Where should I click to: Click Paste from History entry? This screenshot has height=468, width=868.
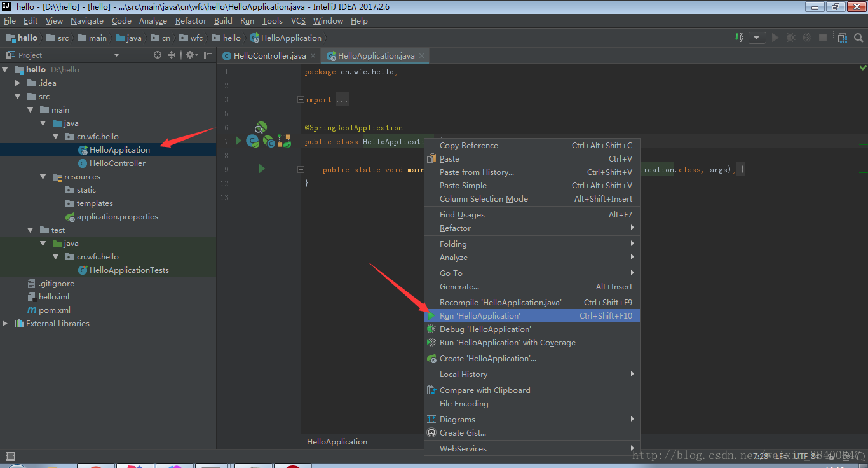[532, 172]
